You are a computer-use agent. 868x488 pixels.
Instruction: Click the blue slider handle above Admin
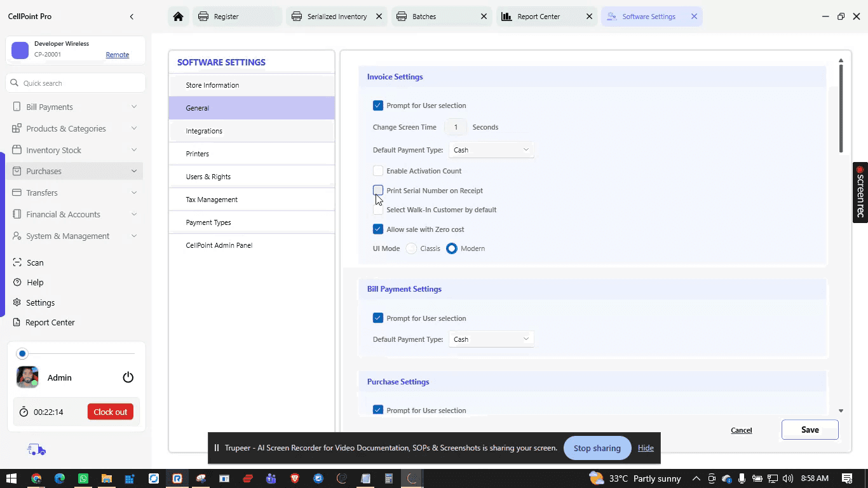click(x=22, y=353)
